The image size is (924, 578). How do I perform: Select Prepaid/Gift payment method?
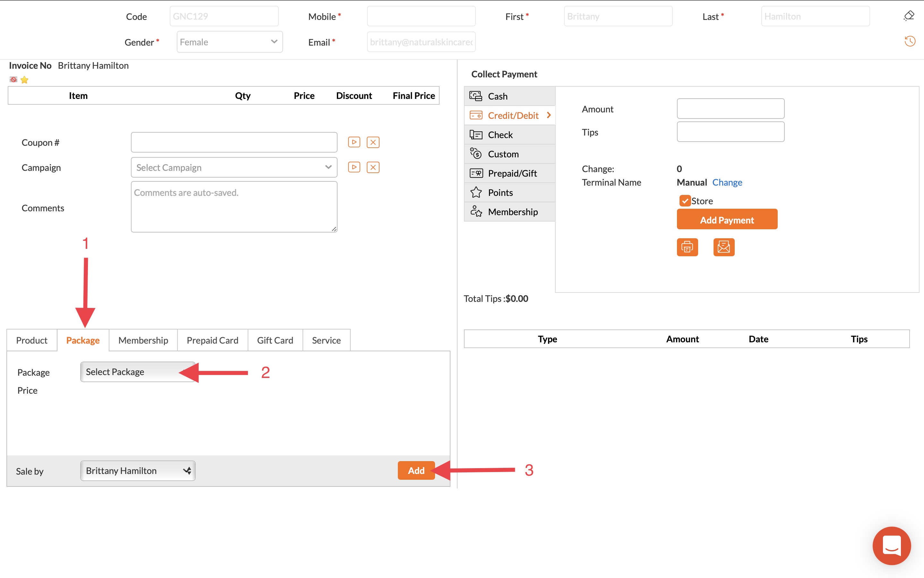[509, 173]
